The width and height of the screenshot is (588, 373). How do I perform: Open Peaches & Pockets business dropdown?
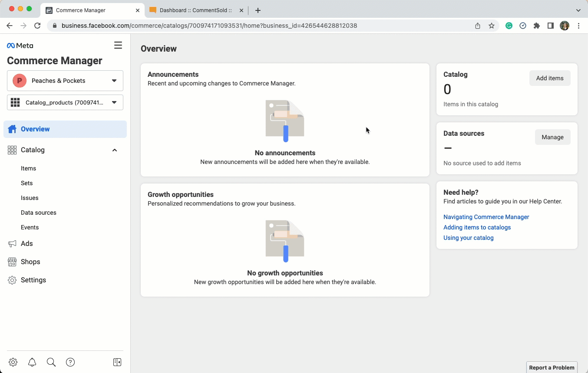tap(65, 81)
